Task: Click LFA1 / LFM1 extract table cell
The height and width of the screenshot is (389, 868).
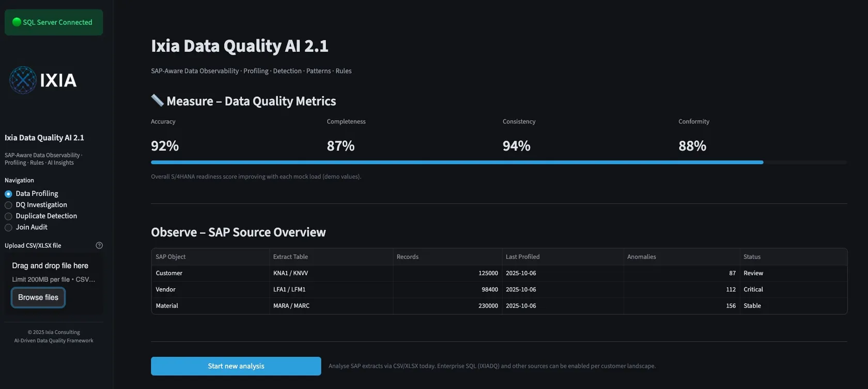Action: pos(331,290)
